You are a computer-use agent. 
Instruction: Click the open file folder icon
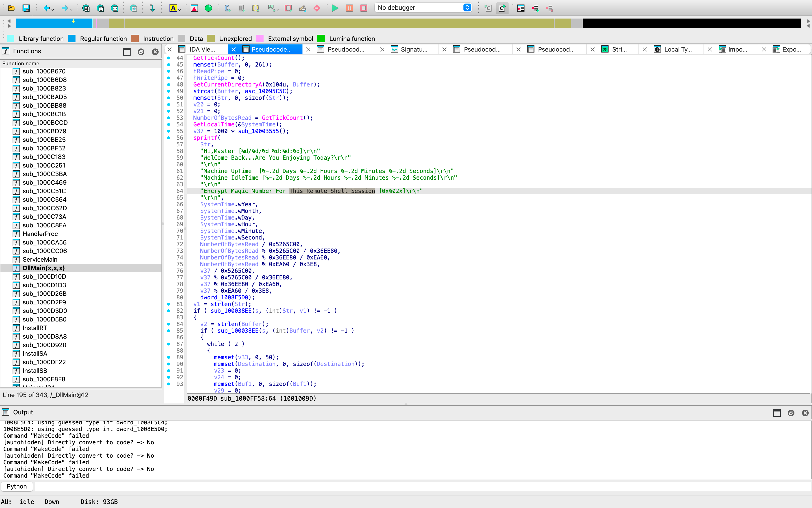pos(12,8)
